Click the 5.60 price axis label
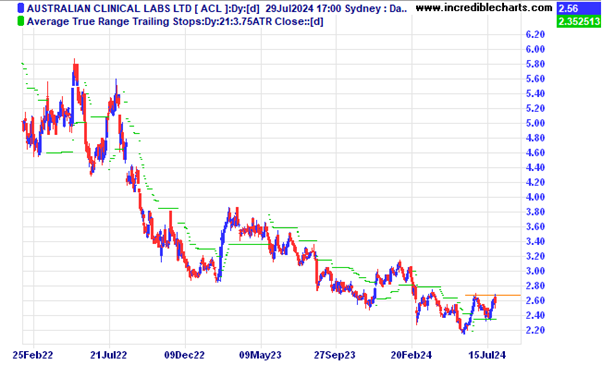 coord(535,79)
